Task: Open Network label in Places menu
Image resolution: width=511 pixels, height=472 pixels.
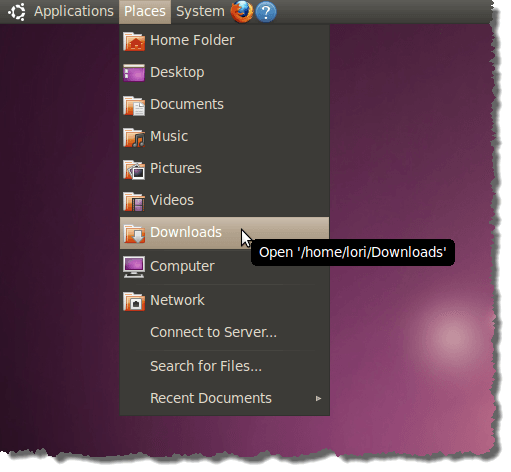Action: point(177,300)
